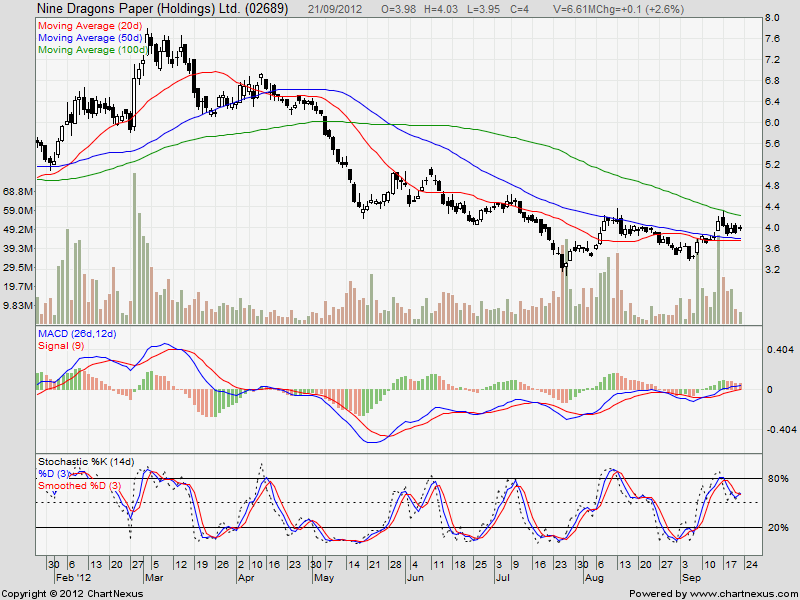Click the Stochastic %K (14d) label
Image resolution: width=800 pixels, height=600 pixels.
click(86, 462)
